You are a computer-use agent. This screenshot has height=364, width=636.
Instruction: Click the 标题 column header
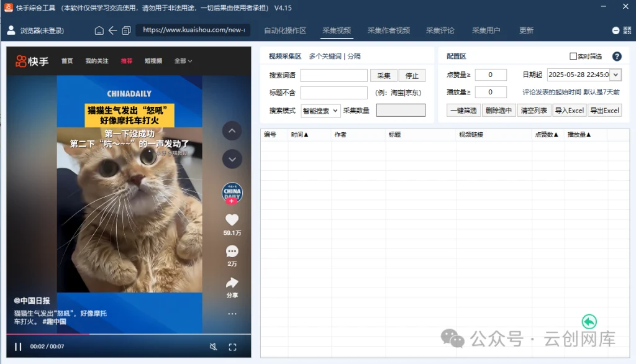(394, 135)
